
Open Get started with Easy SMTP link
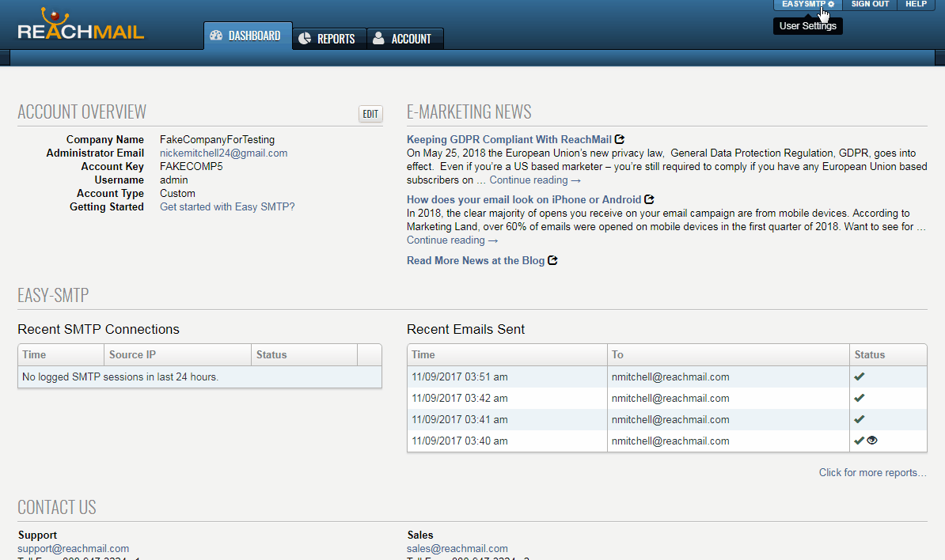(x=227, y=206)
